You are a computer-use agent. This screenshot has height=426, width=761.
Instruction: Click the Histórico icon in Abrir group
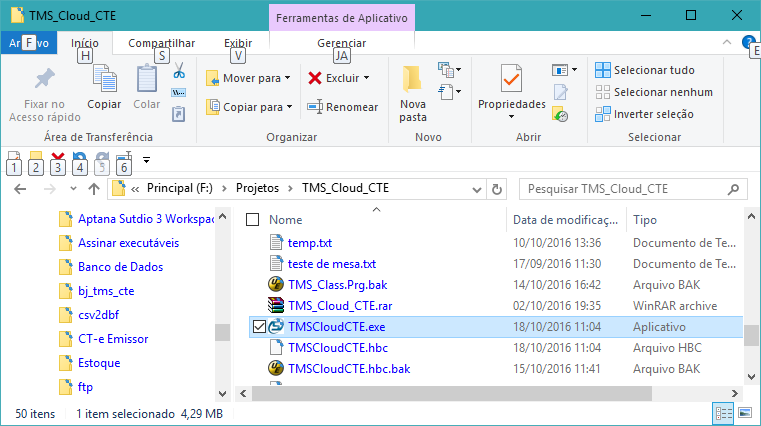(561, 115)
